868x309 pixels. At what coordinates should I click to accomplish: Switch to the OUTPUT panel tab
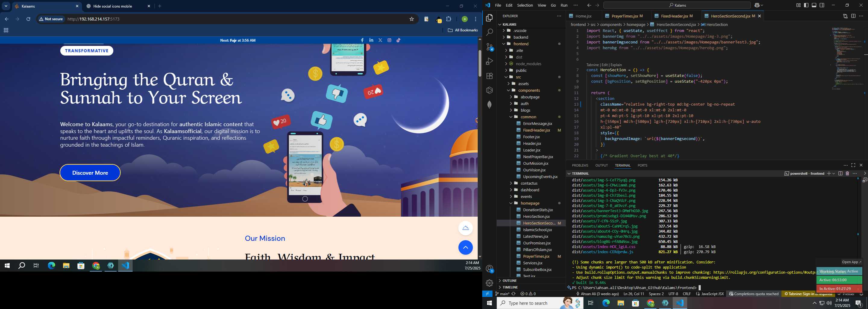pyautogui.click(x=602, y=165)
